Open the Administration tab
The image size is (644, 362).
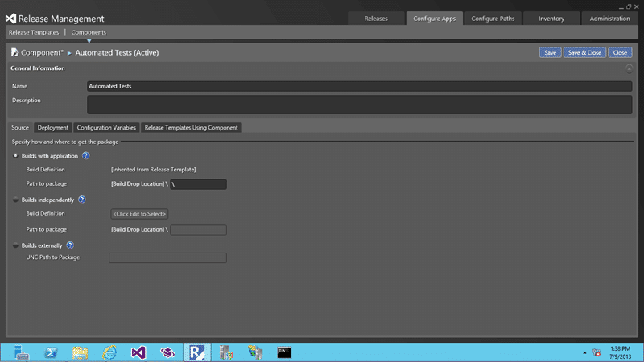tap(609, 19)
